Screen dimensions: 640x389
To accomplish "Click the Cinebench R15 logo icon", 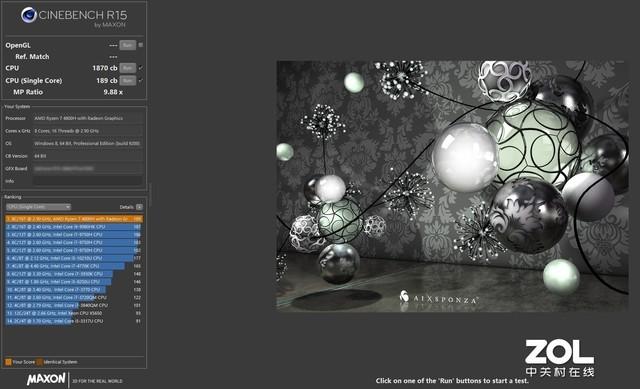I will click(x=29, y=15).
